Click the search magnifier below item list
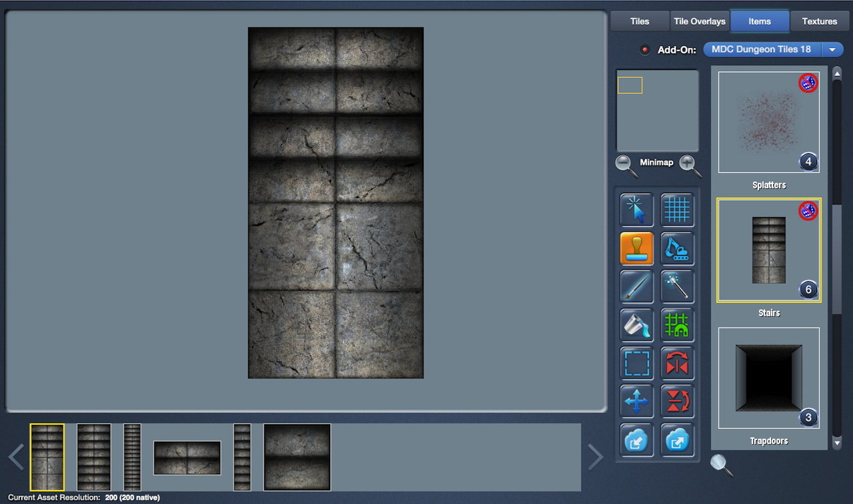853x504 pixels. pos(722,465)
